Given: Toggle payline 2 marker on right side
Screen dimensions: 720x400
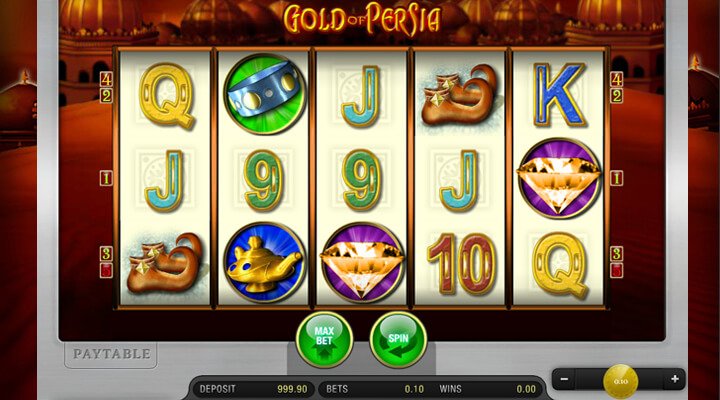Looking at the screenshot, I should point(616,96).
